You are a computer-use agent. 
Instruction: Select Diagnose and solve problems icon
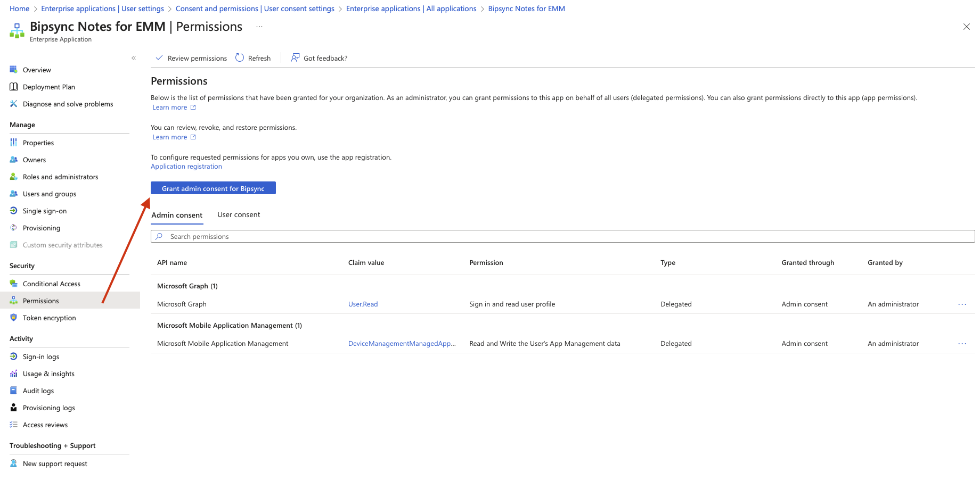13,104
